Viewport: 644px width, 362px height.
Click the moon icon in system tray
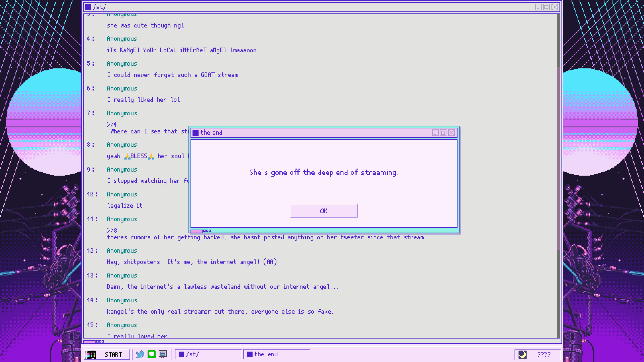tap(522, 354)
